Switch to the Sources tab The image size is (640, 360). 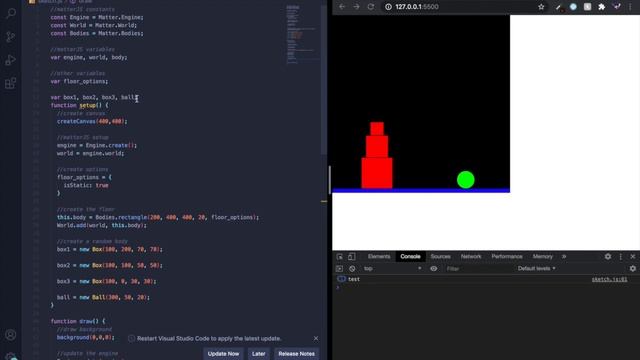click(x=440, y=257)
